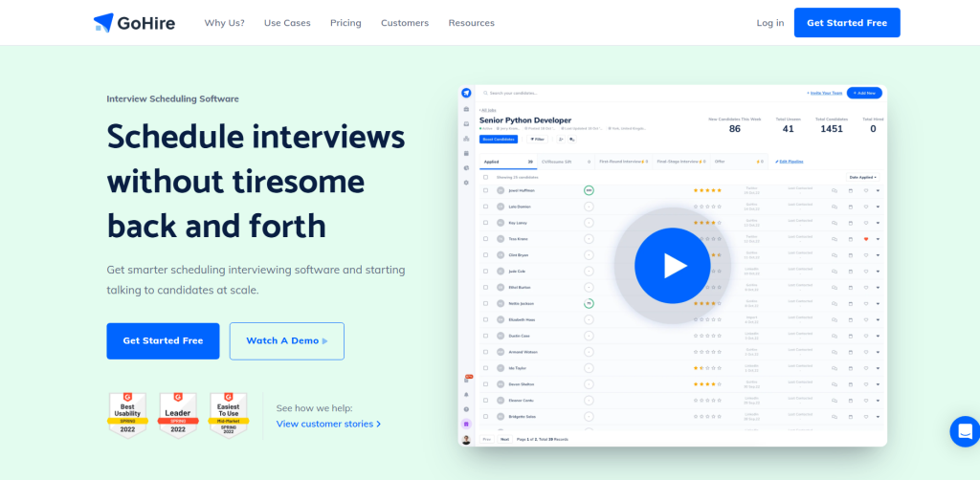980x480 pixels.
Task: Click score circle in Nettie Jackson row
Action: tap(589, 303)
